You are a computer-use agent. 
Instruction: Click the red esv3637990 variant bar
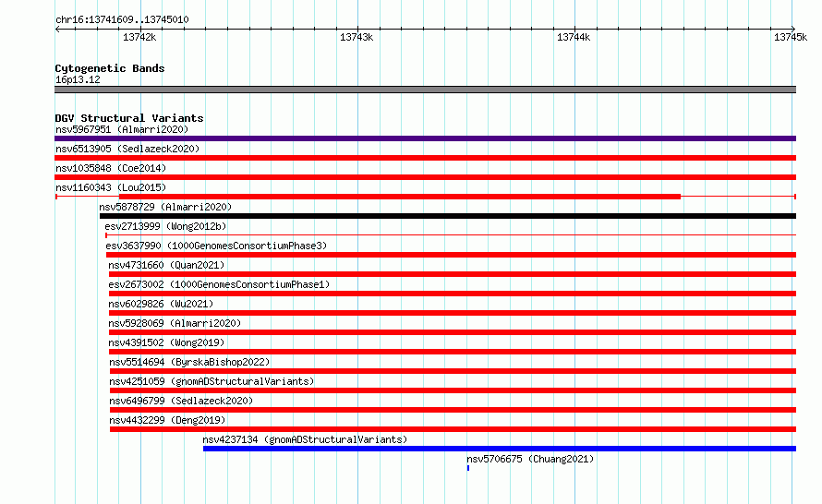pyautogui.click(x=451, y=255)
